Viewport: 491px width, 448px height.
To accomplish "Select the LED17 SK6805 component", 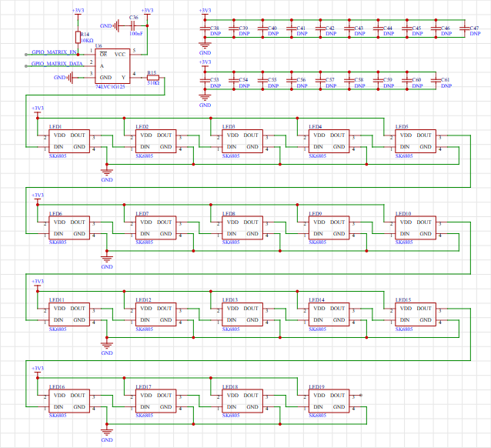I will point(156,401).
